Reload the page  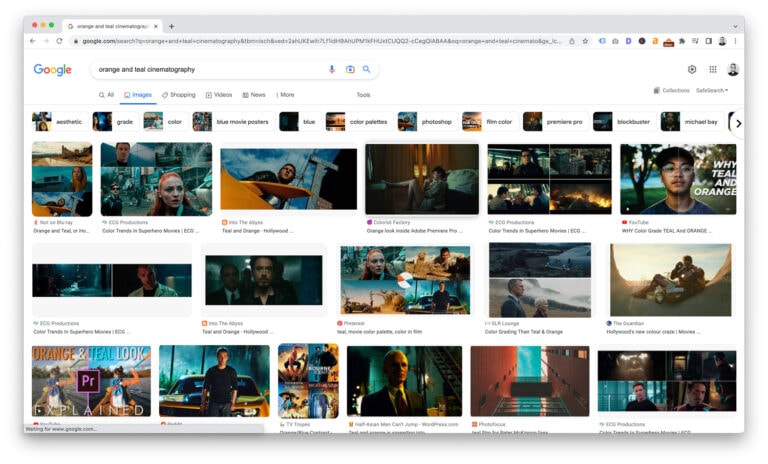(x=60, y=41)
